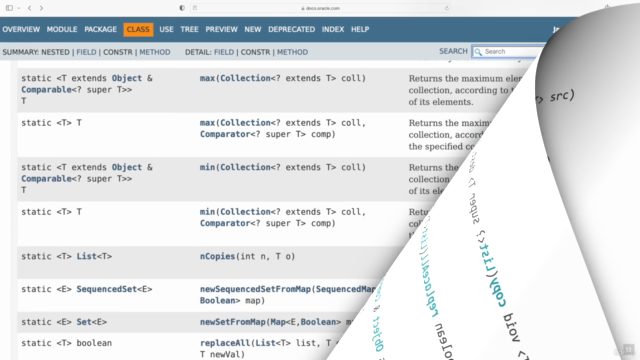The image size is (640, 360).
Task: Open the Map link in the newSetFromMap signature
Action: pos(278,322)
